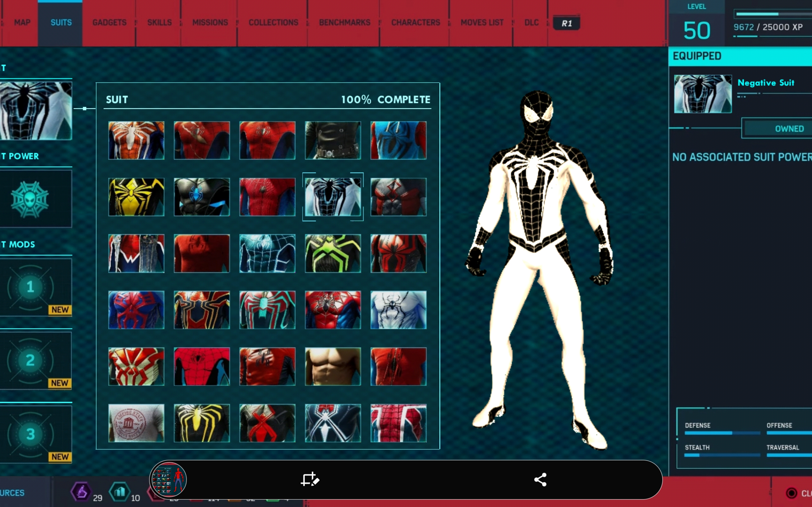The image size is (812, 507).
Task: Select the equipped Negative Suit thumbnail
Action: pyautogui.click(x=703, y=94)
